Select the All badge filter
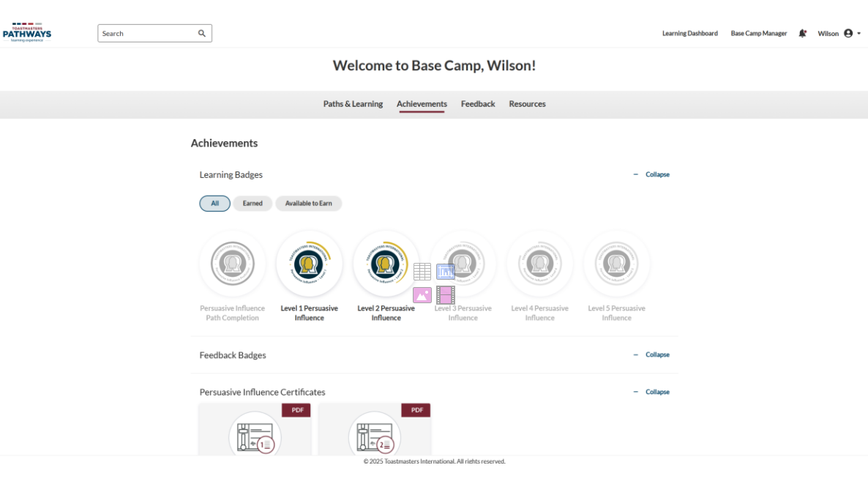 tap(214, 204)
